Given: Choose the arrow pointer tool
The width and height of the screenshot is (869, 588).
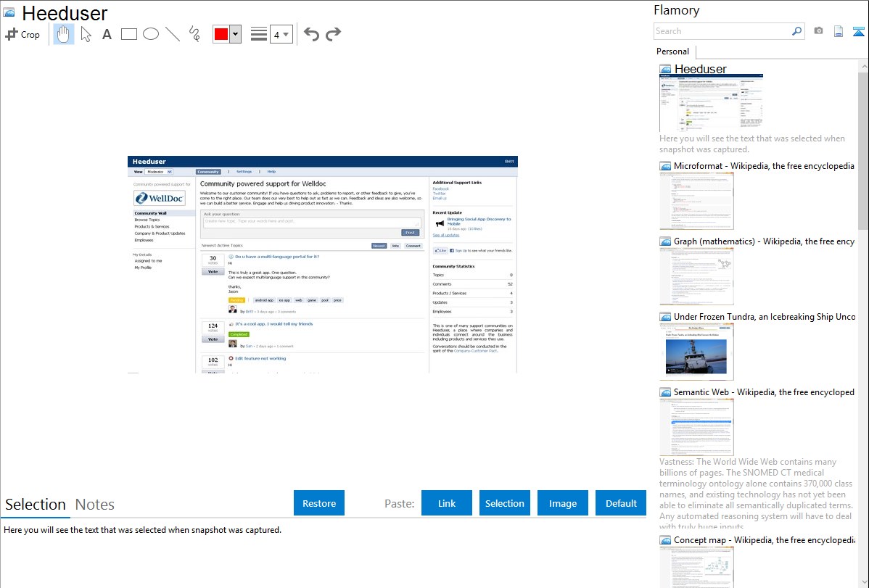Looking at the screenshot, I should [x=86, y=34].
